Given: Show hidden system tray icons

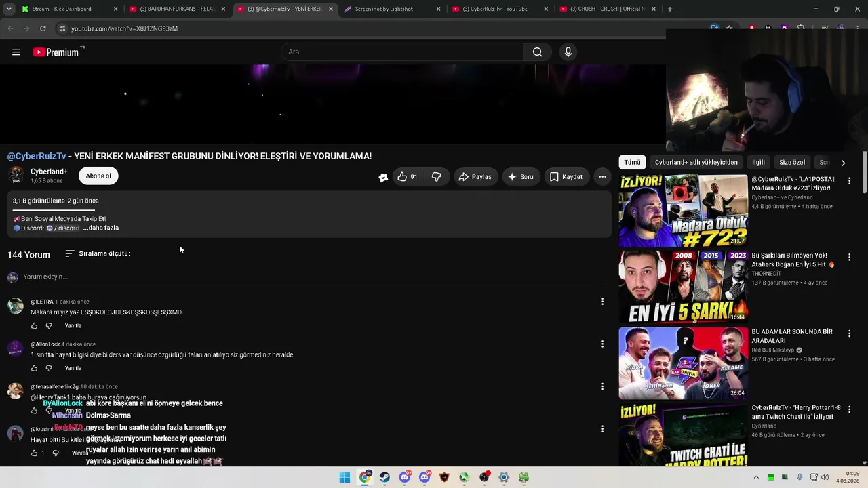Looking at the screenshot, I should (x=756, y=477).
